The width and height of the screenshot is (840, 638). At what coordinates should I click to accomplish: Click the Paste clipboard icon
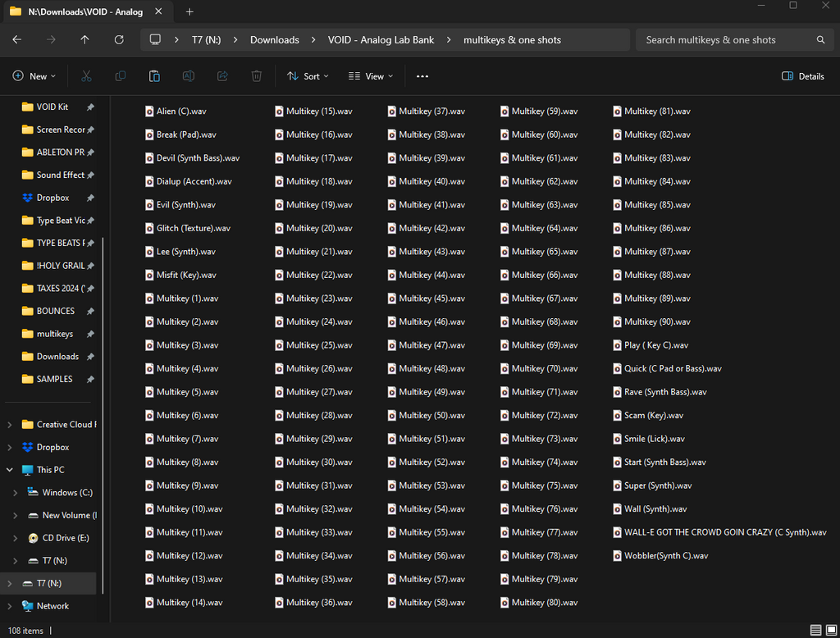(154, 76)
